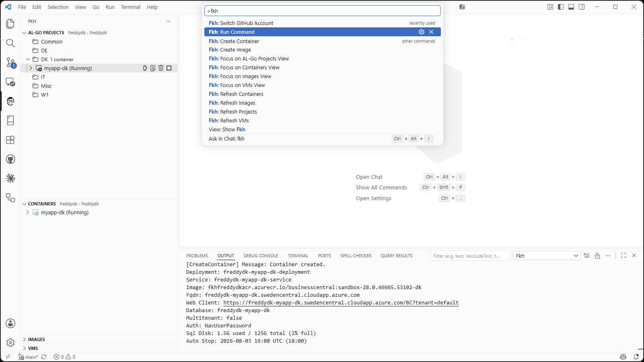Viewport: 644px width, 362px height.
Task: Open the Web Client URL in output
Action: click(x=341, y=303)
